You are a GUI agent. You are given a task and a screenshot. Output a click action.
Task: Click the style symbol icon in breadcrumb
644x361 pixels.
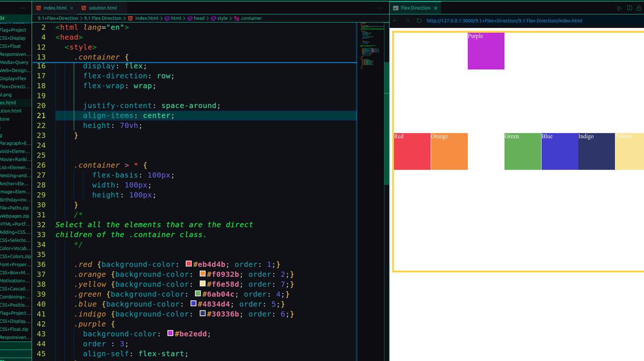point(213,18)
